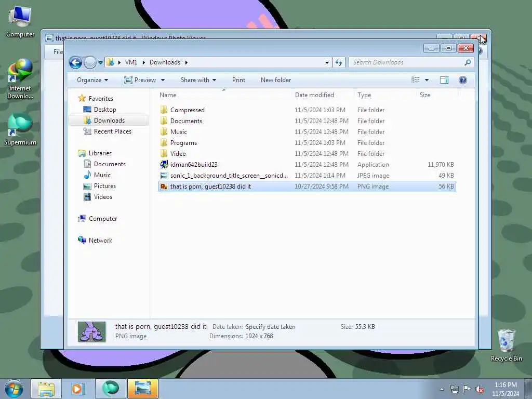Open the Windows Start button
Image resolution: width=532 pixels, height=399 pixels.
pyautogui.click(x=14, y=389)
